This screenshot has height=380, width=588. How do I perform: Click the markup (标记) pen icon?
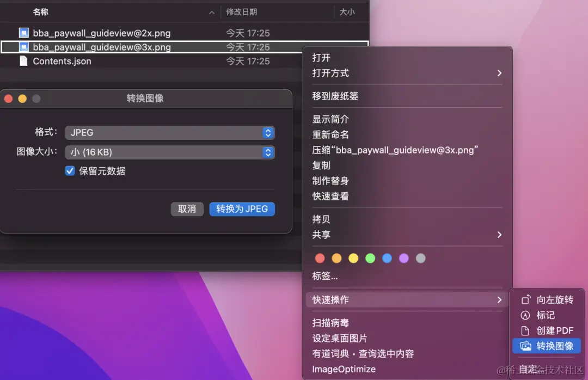coord(525,315)
